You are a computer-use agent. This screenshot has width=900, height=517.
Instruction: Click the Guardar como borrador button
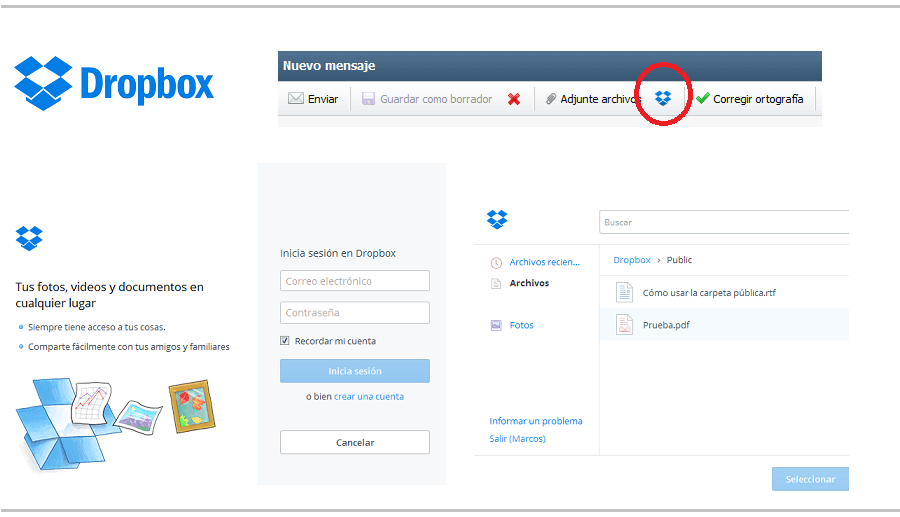(x=427, y=99)
